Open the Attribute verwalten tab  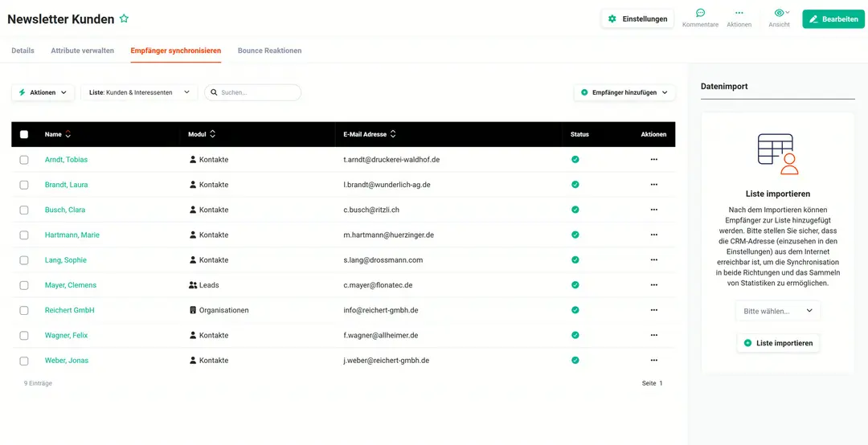click(83, 51)
